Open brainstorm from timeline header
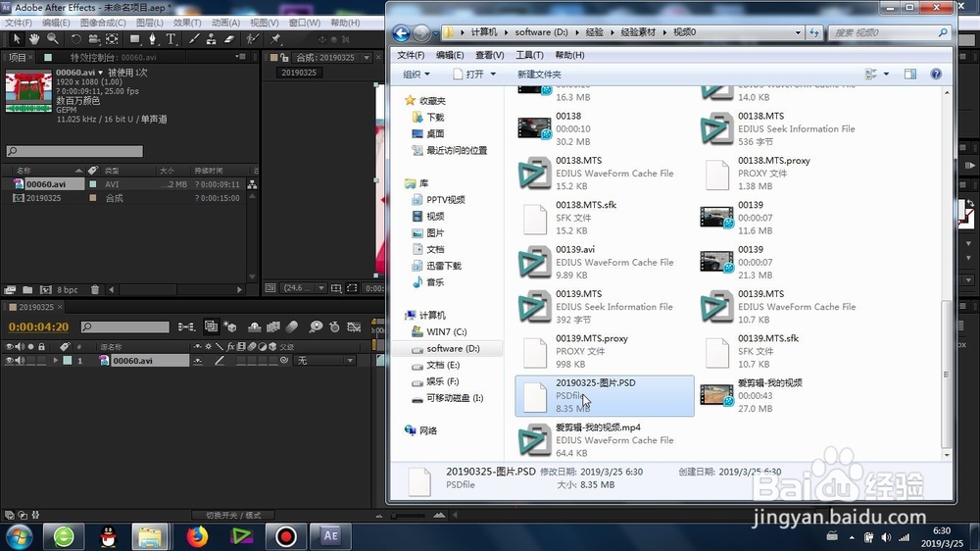This screenshot has width=980, height=551. pyautogui.click(x=317, y=326)
